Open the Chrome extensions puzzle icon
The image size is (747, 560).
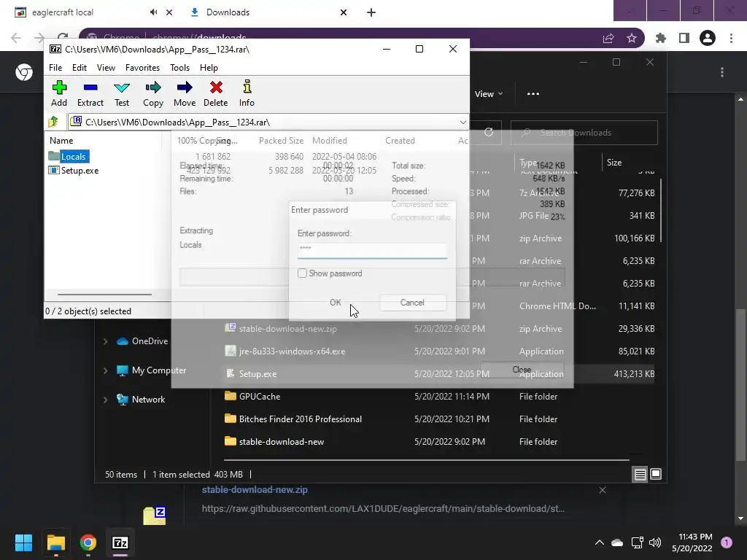[x=661, y=38]
